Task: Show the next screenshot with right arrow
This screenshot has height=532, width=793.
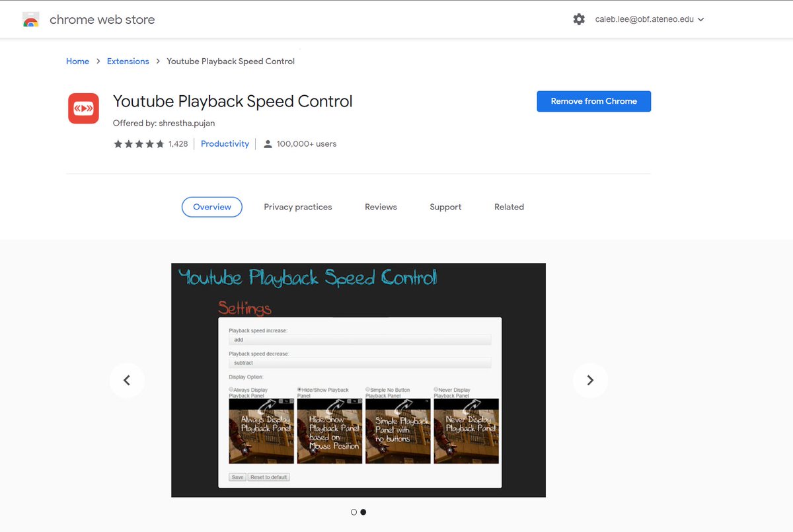Action: [590, 380]
